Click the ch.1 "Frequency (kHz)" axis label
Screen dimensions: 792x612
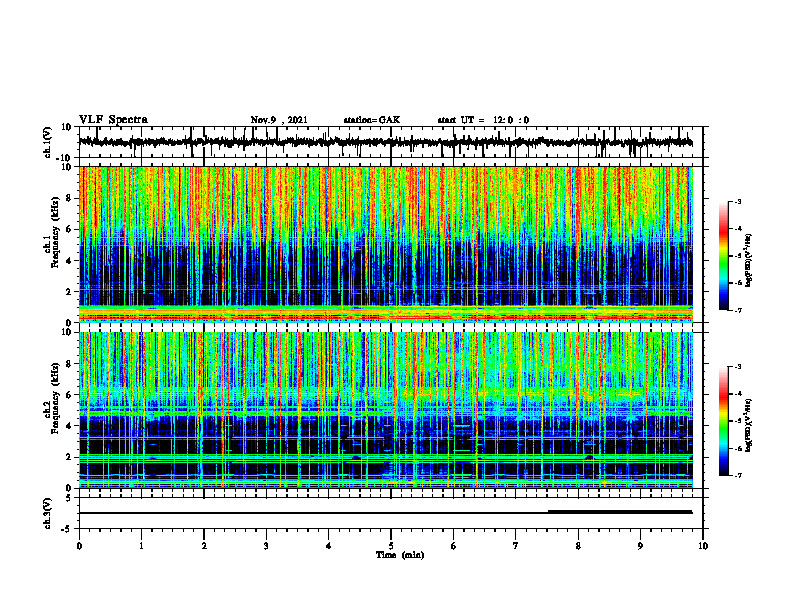pos(55,233)
